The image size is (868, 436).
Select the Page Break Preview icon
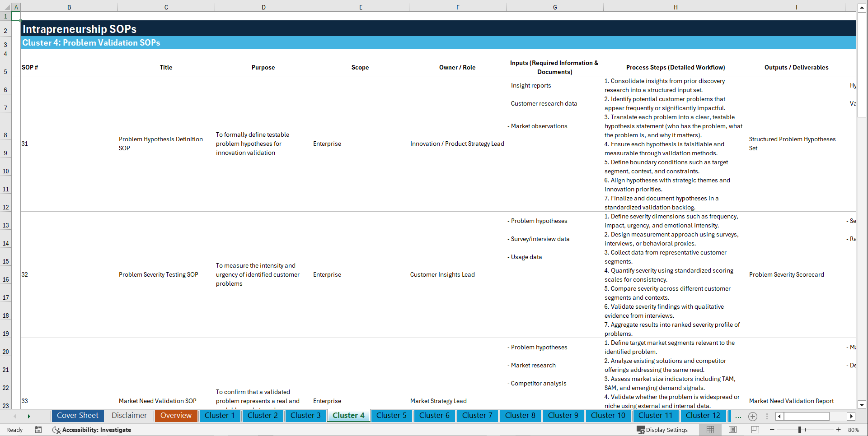(x=754, y=430)
